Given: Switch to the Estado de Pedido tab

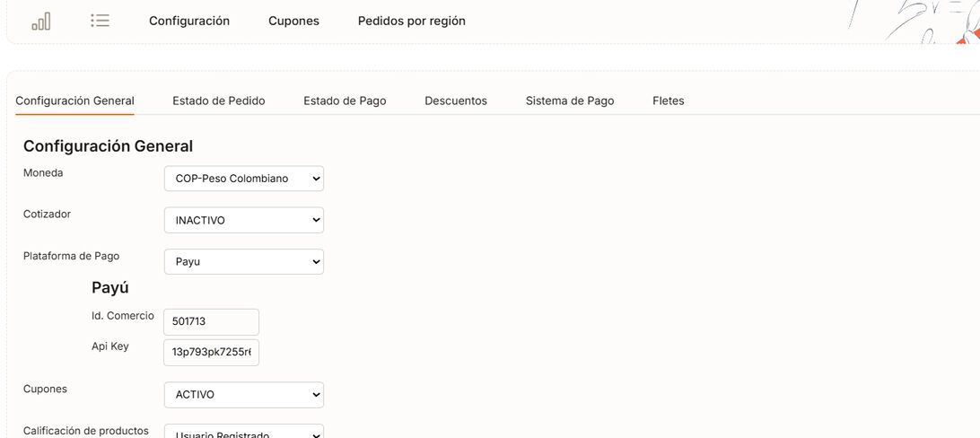Looking at the screenshot, I should click(x=219, y=101).
